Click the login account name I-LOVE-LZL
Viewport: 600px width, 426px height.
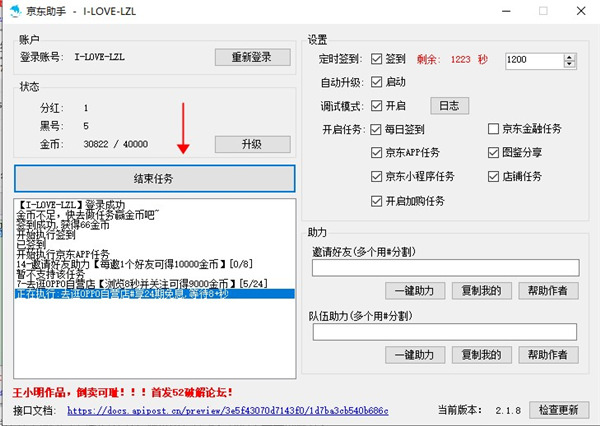[x=99, y=57]
